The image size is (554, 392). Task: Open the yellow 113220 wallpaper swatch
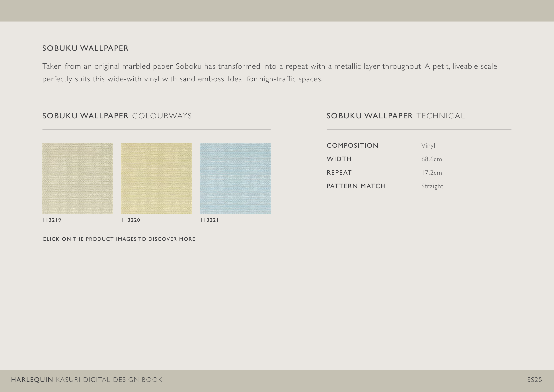(x=156, y=178)
